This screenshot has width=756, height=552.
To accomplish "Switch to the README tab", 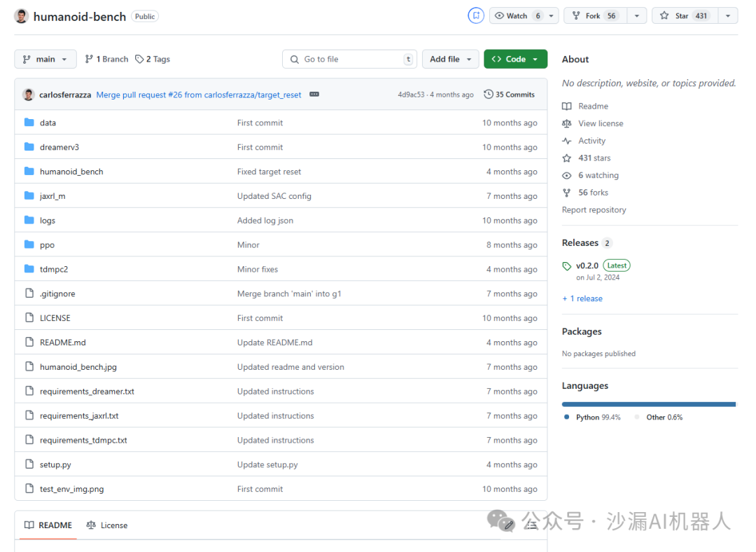I will click(x=48, y=525).
